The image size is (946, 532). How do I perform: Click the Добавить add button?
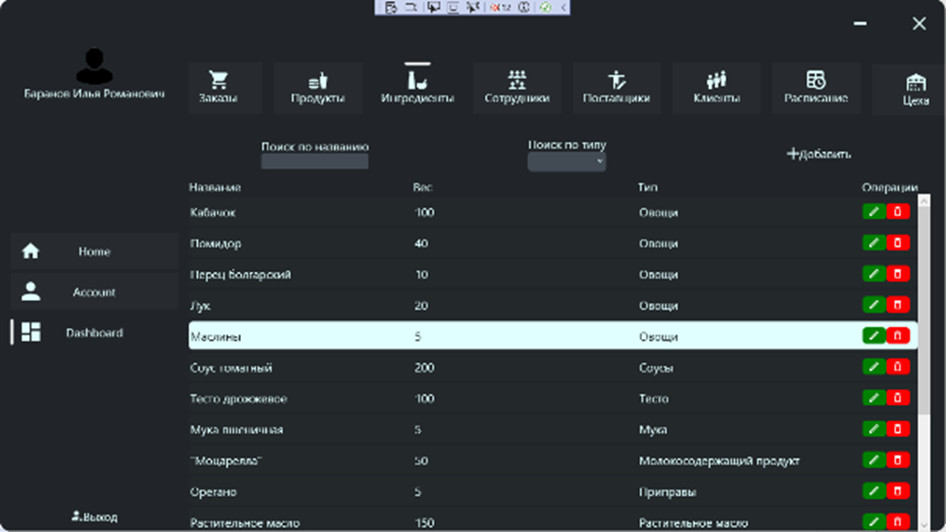click(819, 154)
